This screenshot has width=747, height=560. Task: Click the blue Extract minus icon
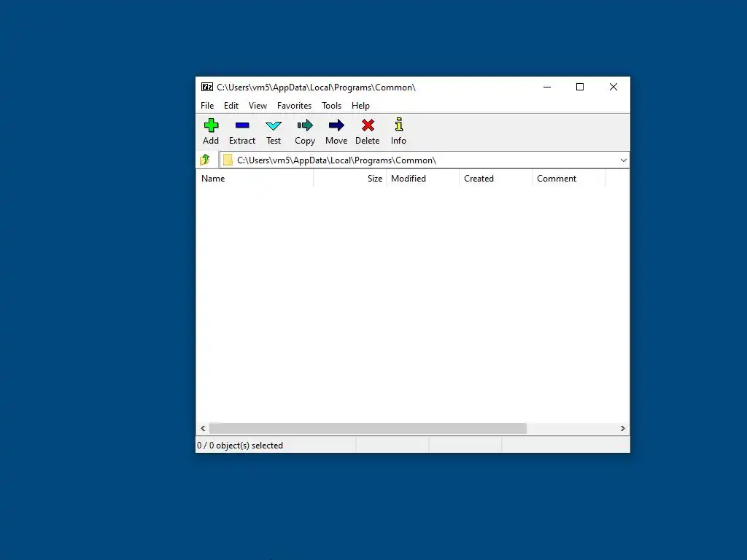tap(242, 125)
